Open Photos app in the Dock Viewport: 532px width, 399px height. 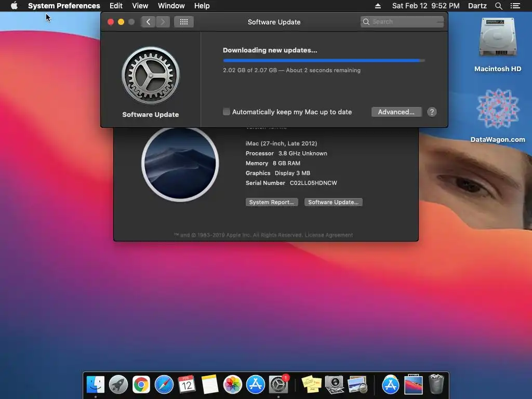click(x=232, y=384)
